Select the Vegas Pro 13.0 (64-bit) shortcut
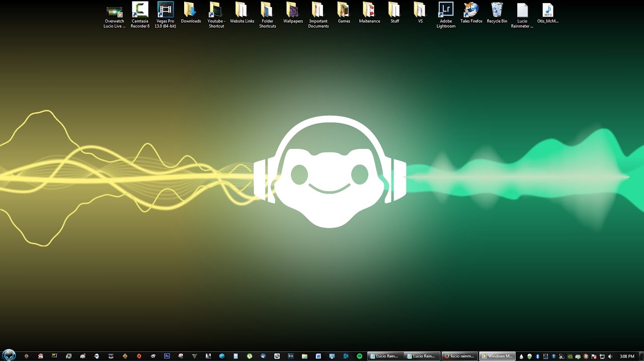The width and height of the screenshot is (644, 362). click(166, 15)
